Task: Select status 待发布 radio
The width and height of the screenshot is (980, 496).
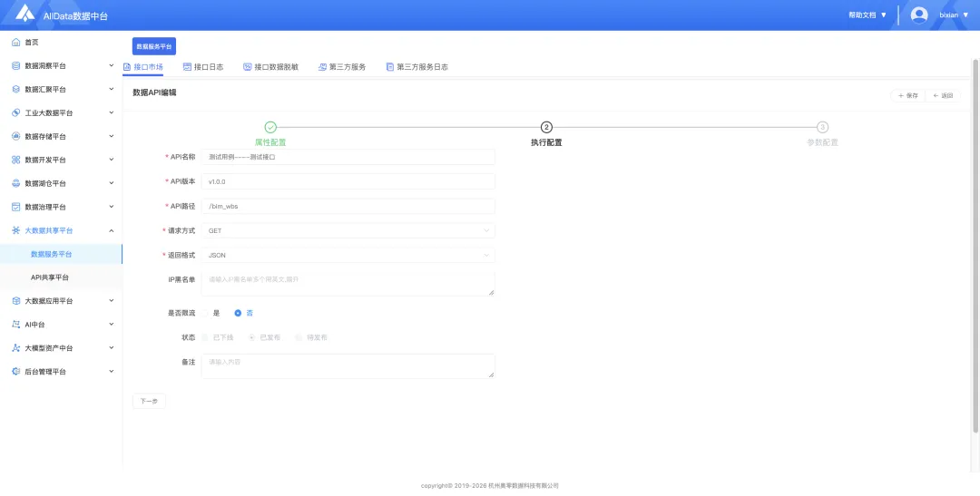Action: [x=299, y=337]
